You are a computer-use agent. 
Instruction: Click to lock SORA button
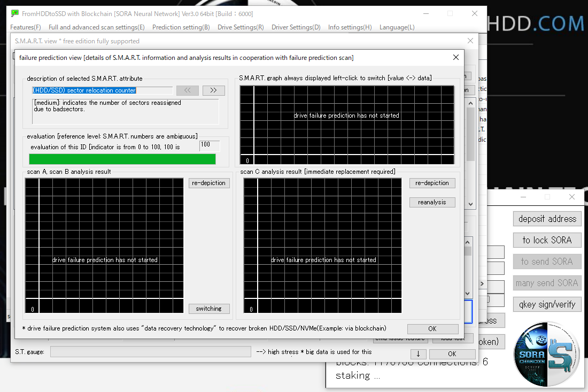click(x=547, y=240)
